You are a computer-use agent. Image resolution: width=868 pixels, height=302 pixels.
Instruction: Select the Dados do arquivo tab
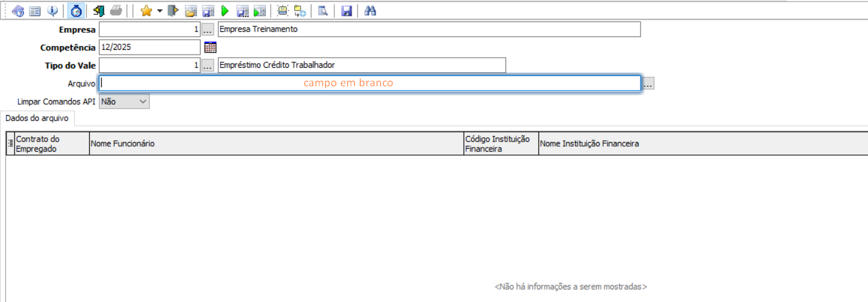tap(37, 119)
